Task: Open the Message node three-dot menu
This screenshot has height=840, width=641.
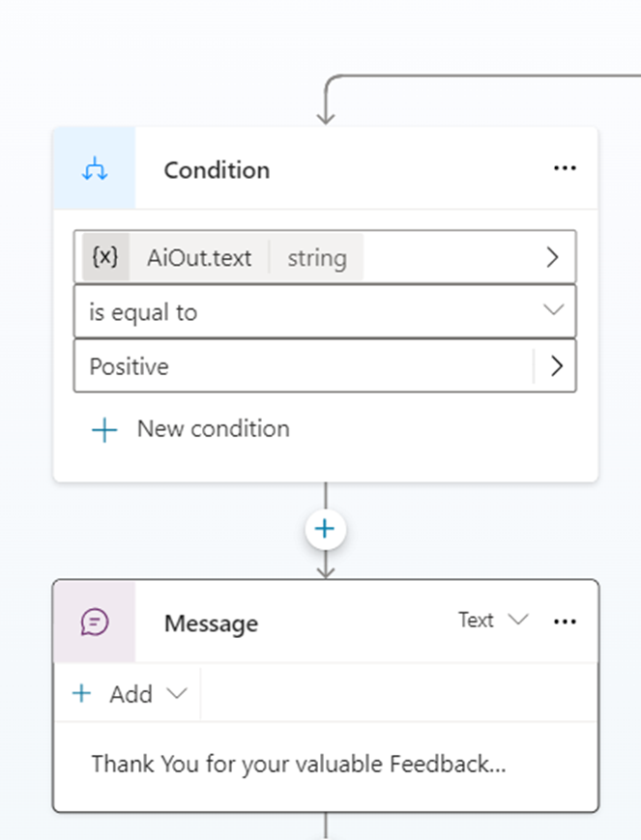Action: click(565, 622)
